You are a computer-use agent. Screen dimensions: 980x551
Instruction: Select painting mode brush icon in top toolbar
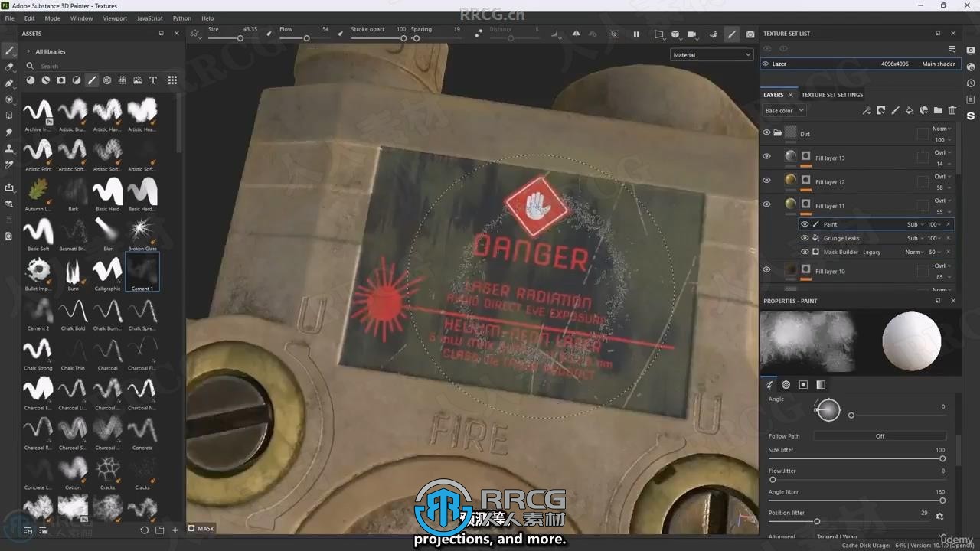(732, 34)
